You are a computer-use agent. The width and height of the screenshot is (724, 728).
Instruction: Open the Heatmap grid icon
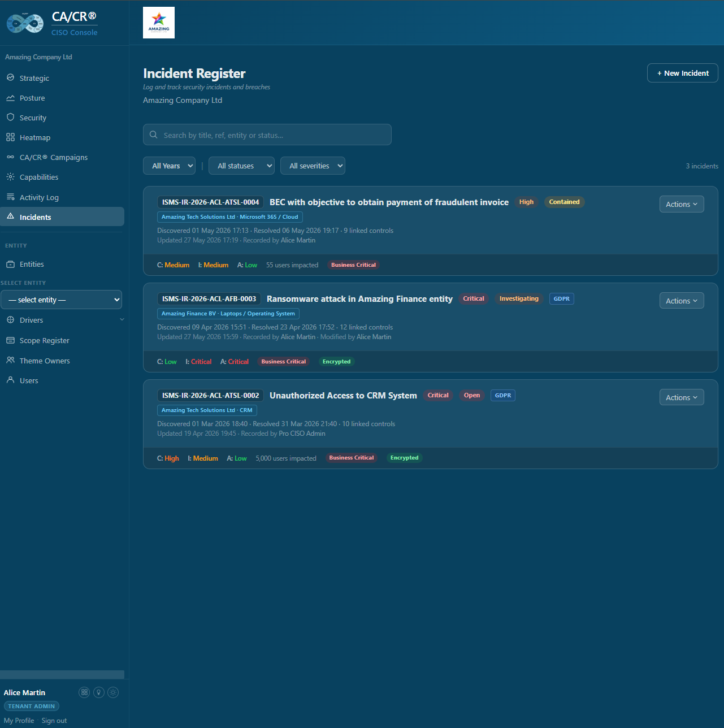click(10, 137)
